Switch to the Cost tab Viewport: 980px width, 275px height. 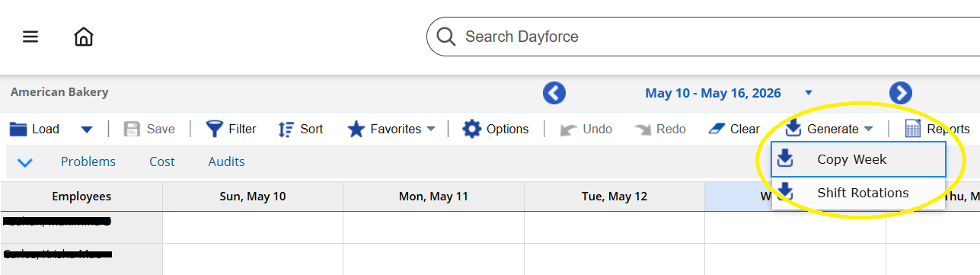coord(162,161)
